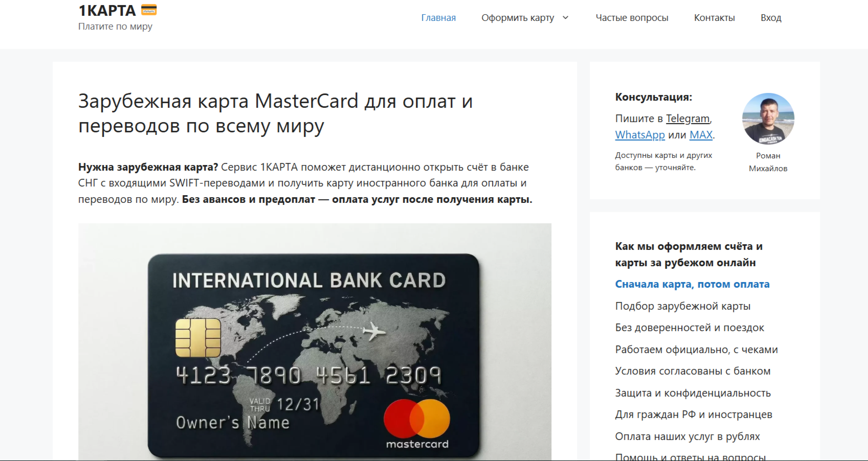Viewport: 868px width, 461px height.
Task: Go to Частые вопросы page
Action: (632, 18)
